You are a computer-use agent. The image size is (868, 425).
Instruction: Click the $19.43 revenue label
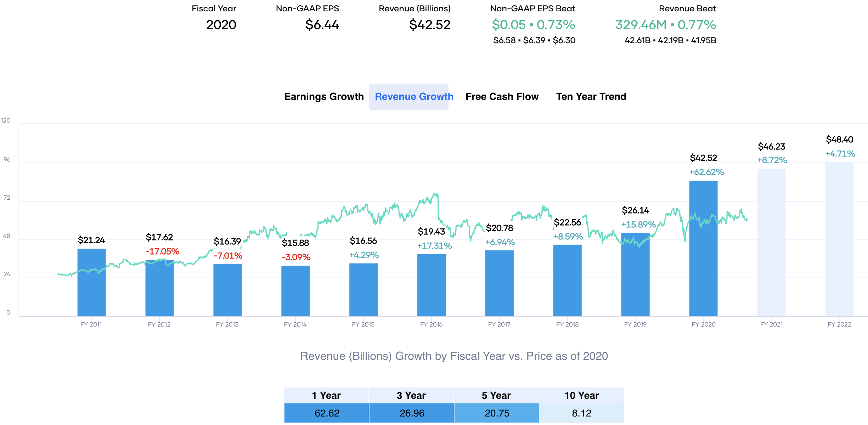coord(431,232)
